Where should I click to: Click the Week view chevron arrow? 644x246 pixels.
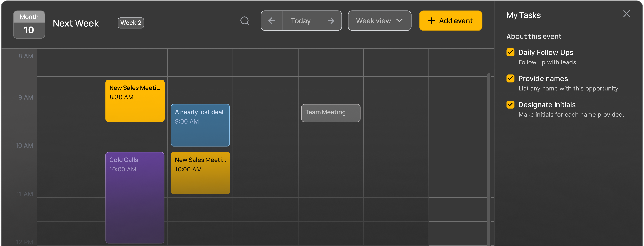(x=400, y=21)
